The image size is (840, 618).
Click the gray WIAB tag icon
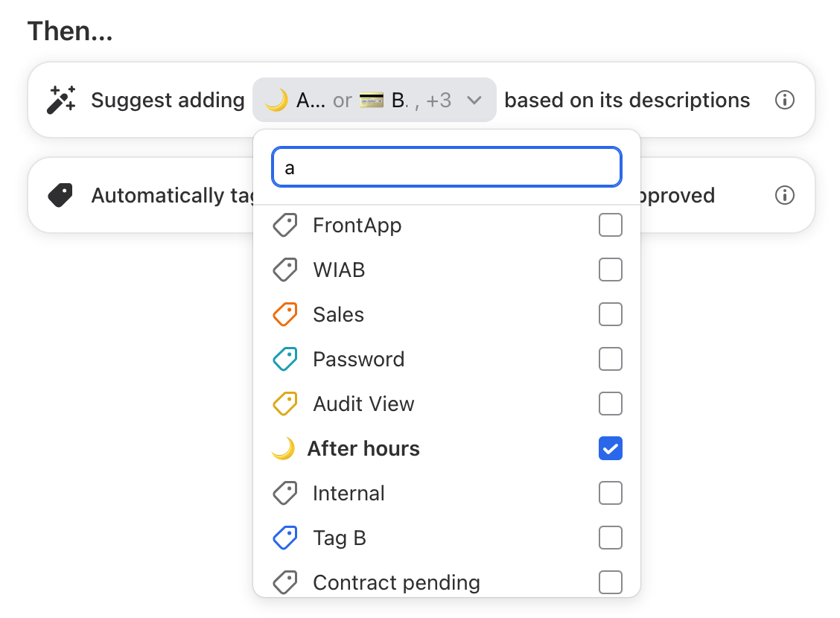click(x=284, y=270)
